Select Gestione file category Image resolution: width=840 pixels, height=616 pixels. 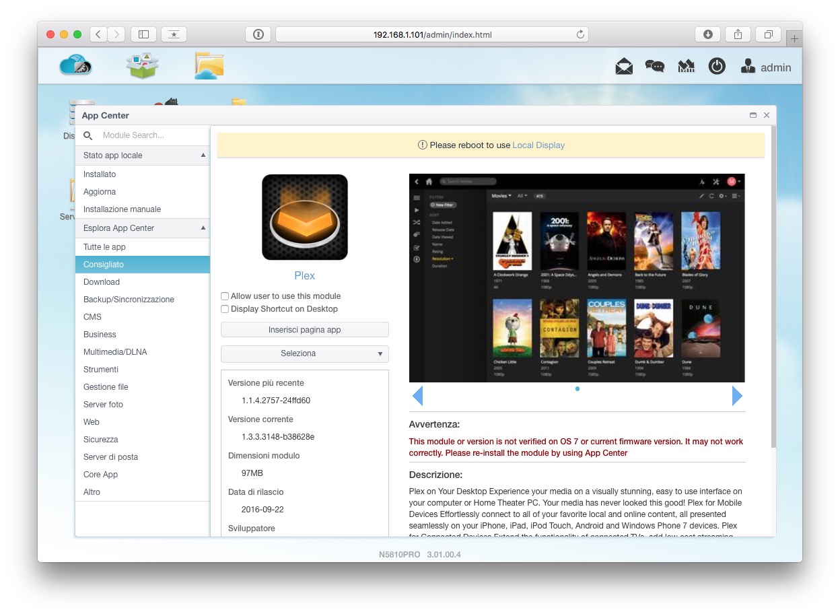click(x=143, y=387)
